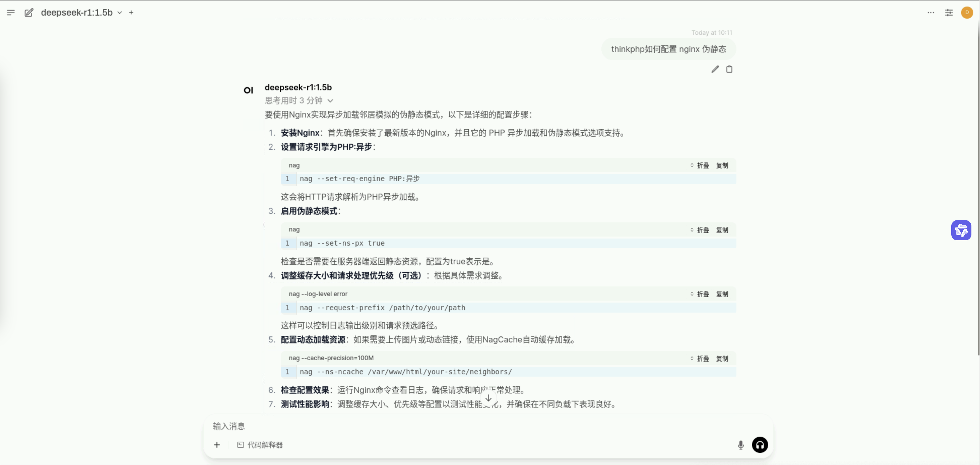Click the OI model avatar icon
The width and height of the screenshot is (980, 465).
click(x=248, y=90)
